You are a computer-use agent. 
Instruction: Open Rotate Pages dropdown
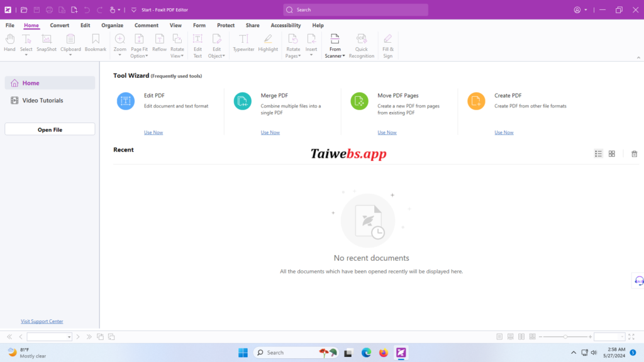299,56
